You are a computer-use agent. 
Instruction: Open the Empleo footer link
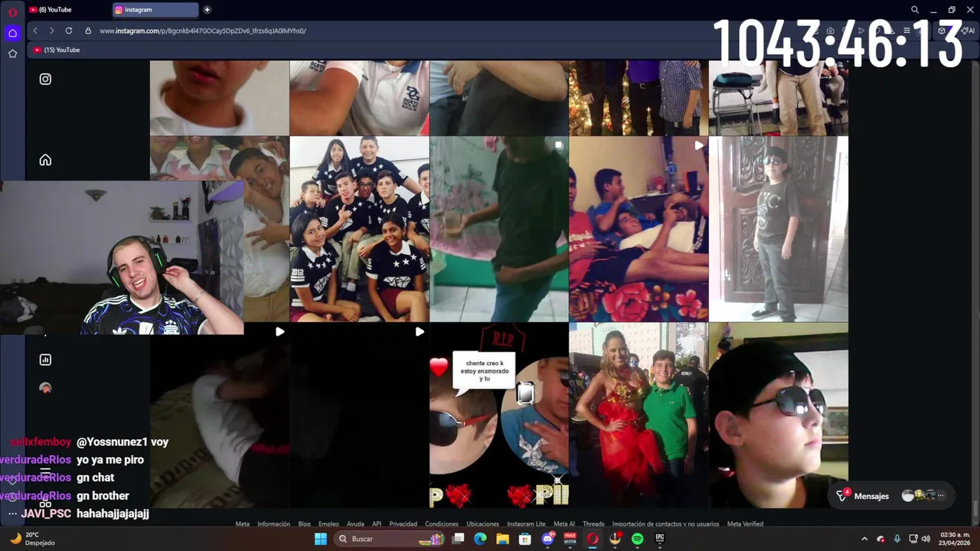click(x=328, y=524)
